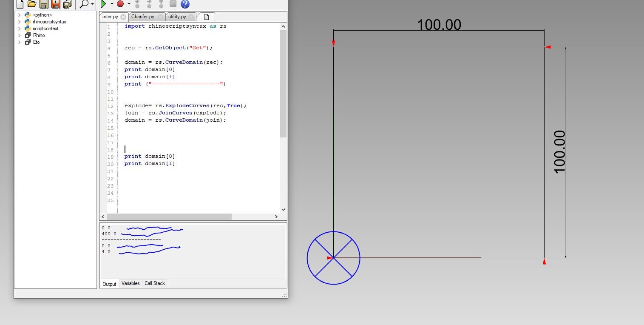Close the utility.py tab

point(191,17)
